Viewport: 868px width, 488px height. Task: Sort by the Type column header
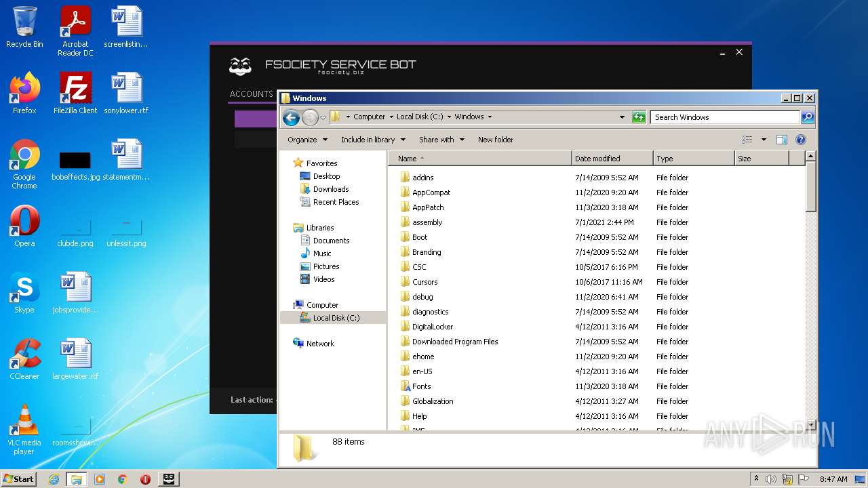(694, 159)
